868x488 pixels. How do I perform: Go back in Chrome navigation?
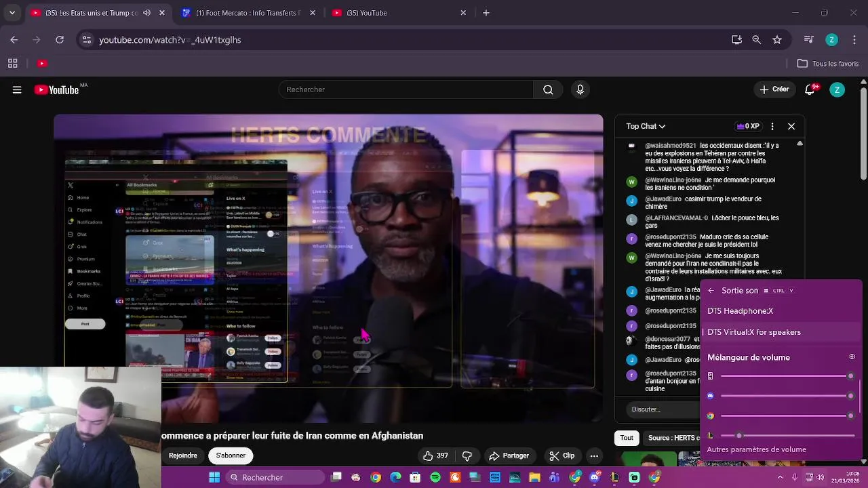pyautogui.click(x=14, y=40)
